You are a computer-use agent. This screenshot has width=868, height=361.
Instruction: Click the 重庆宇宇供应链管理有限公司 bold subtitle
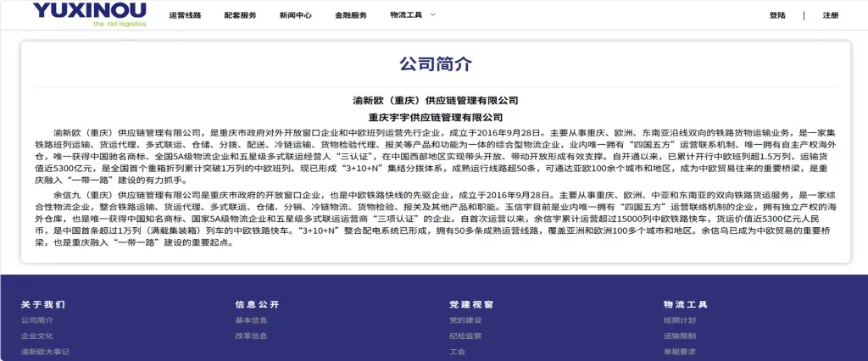click(x=435, y=118)
